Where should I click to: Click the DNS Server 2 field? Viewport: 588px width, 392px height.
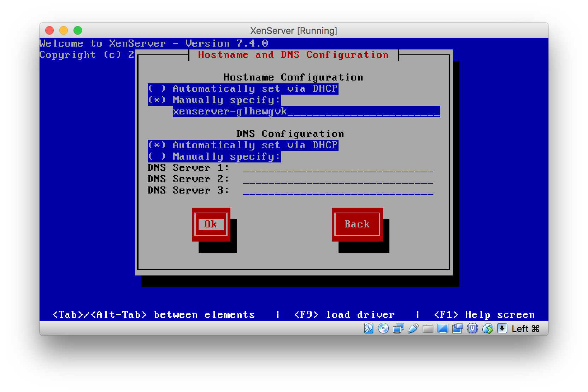tap(338, 179)
